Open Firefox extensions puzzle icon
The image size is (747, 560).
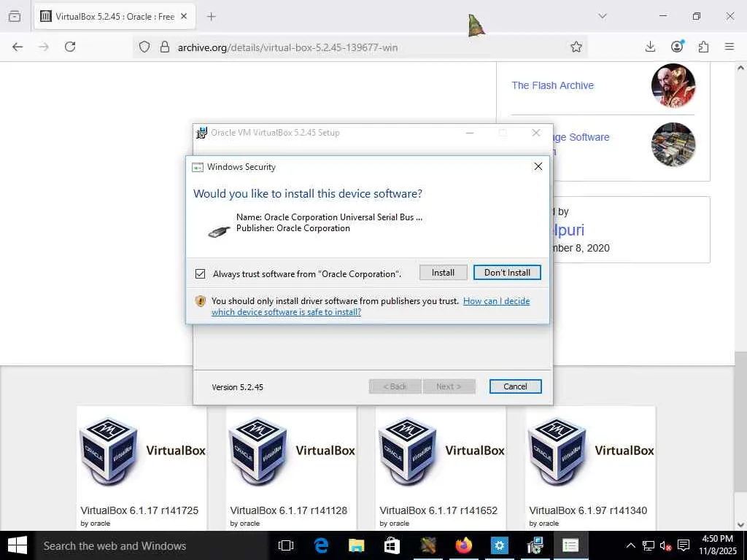coord(703,47)
